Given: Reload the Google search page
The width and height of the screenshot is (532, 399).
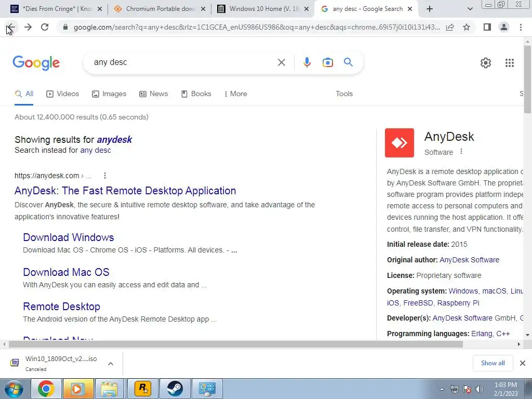Looking at the screenshot, I should [x=45, y=27].
